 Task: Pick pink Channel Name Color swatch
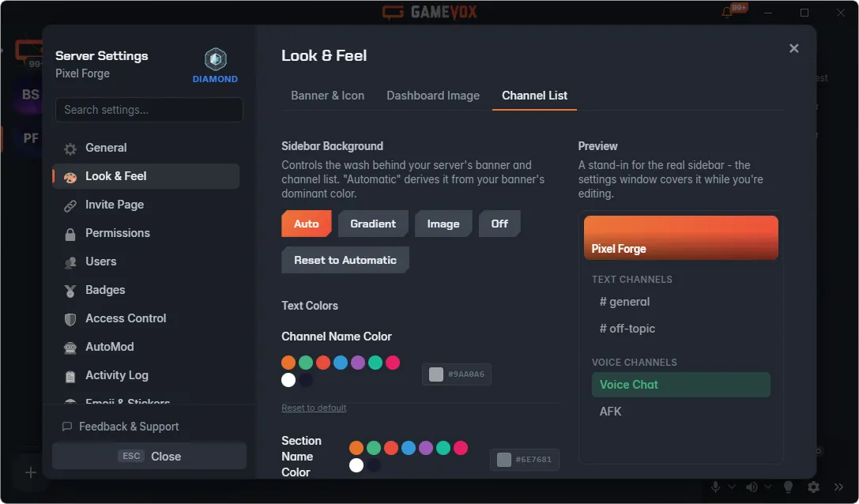coord(393,363)
